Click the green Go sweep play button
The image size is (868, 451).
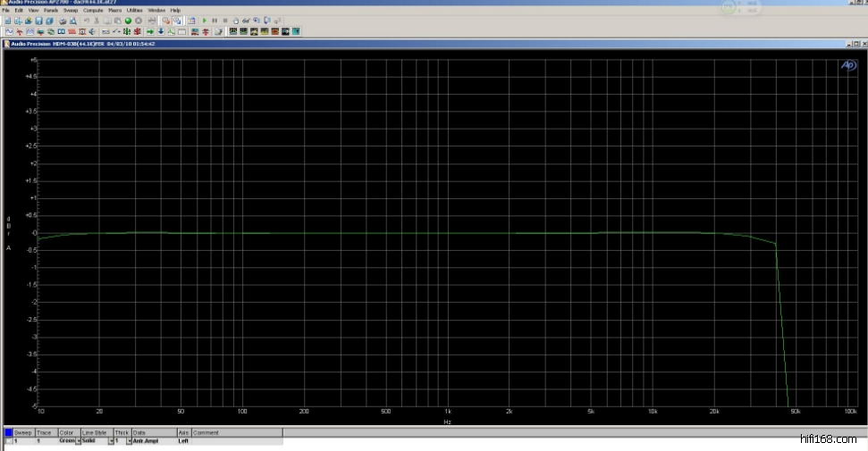tap(204, 21)
